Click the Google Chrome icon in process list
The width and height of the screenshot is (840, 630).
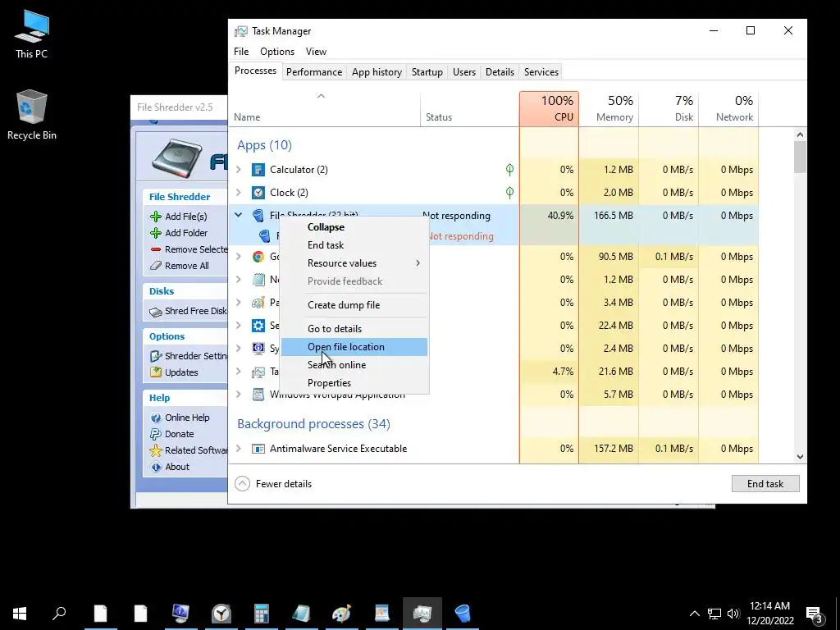[258, 257]
